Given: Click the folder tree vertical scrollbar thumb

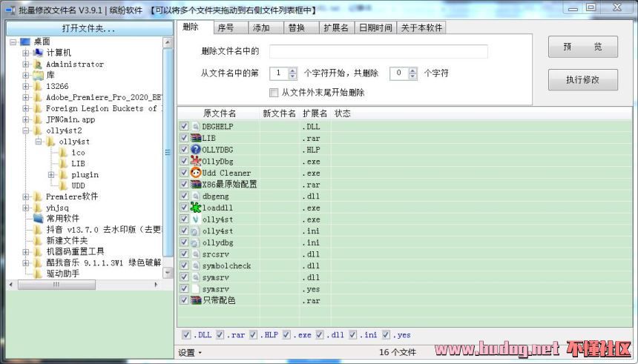Looking at the screenshot, I should pos(168,153).
